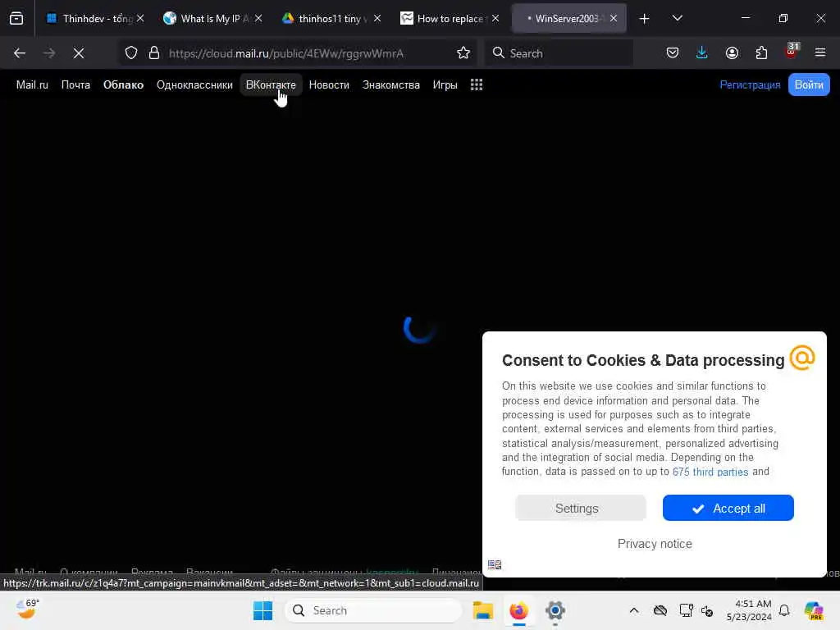This screenshot has height=630, width=840.
Task: Open network display tray icon
Action: point(686,610)
